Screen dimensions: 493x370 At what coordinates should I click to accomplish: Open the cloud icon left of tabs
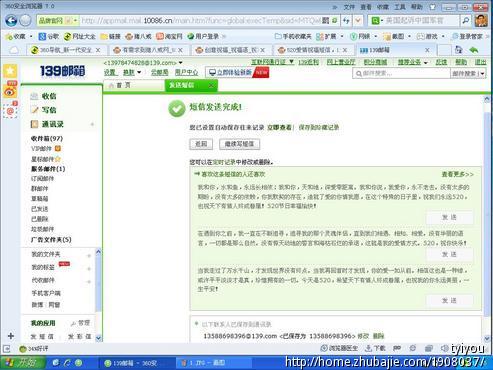[14, 50]
